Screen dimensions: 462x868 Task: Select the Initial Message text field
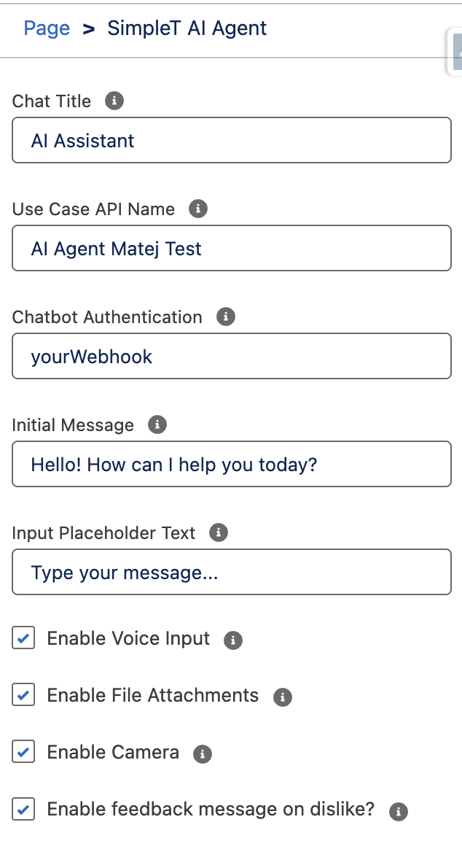231,464
